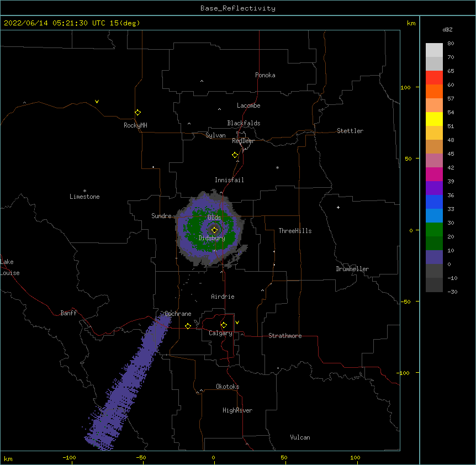The image size is (476, 465).
Task: Click the Lake Louise label at the map's left edge
Action: click(10, 267)
